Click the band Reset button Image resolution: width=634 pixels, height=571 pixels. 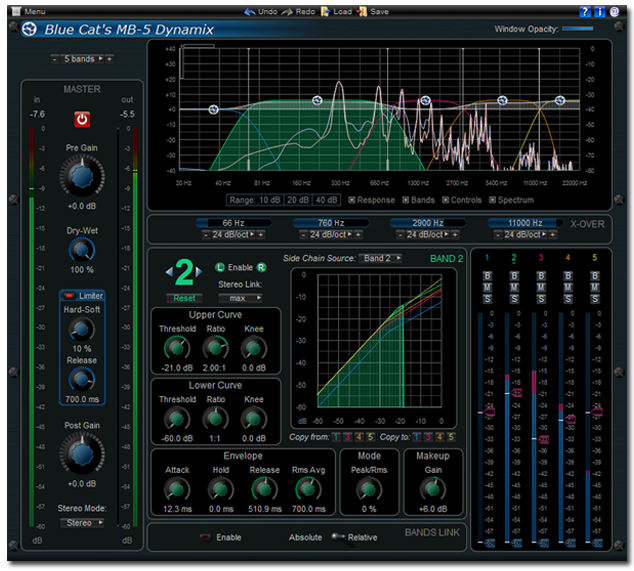tap(184, 298)
